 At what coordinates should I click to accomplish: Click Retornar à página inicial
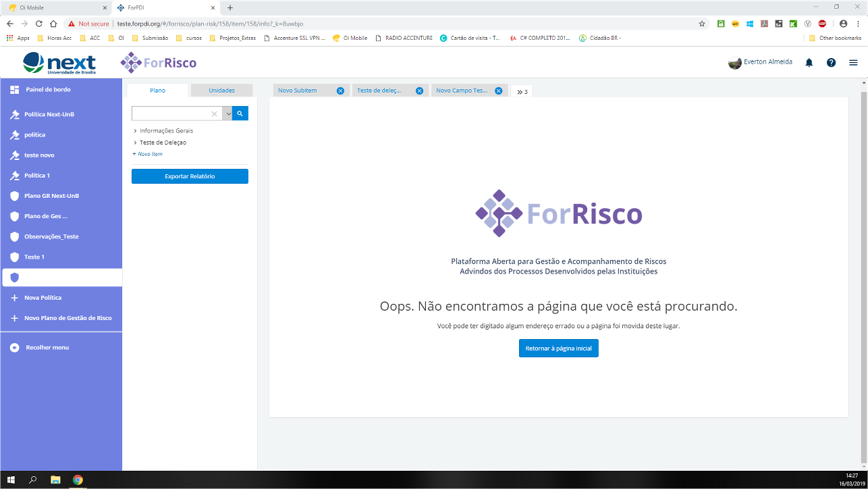point(558,348)
